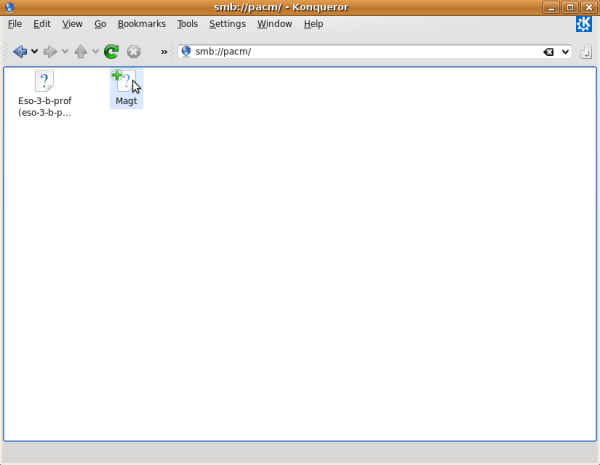Clear the location bar text
This screenshot has height=465, width=600.
click(x=548, y=51)
